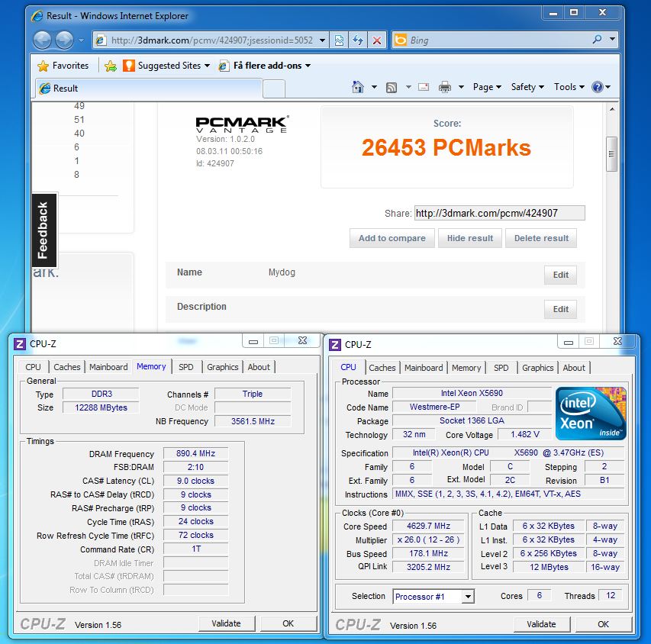Open the Få flere add-ons link
This screenshot has width=651, height=644.
point(265,66)
